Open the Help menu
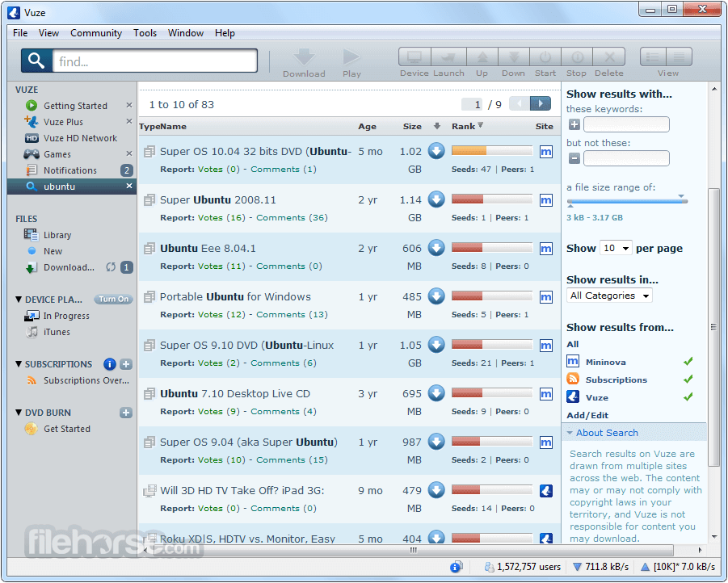The image size is (728, 583). (x=225, y=33)
